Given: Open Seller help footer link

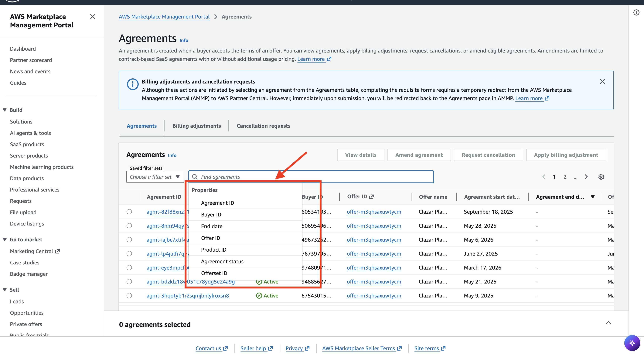Looking at the screenshot, I should (257, 348).
